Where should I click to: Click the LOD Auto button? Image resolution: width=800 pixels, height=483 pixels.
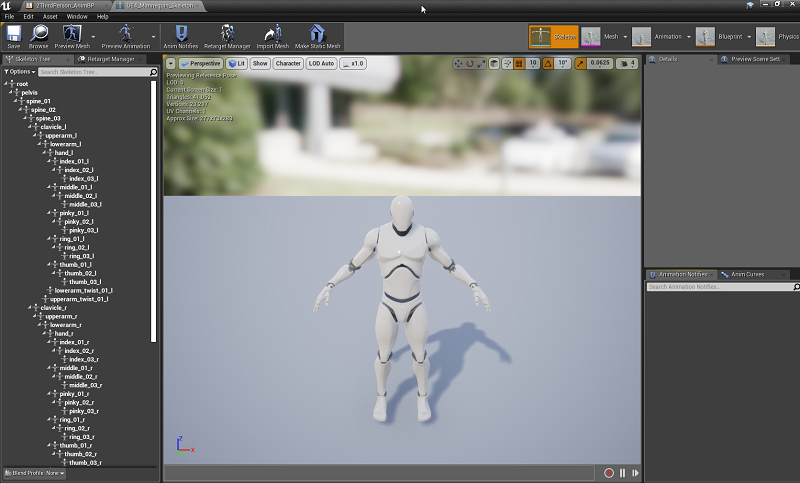321,64
